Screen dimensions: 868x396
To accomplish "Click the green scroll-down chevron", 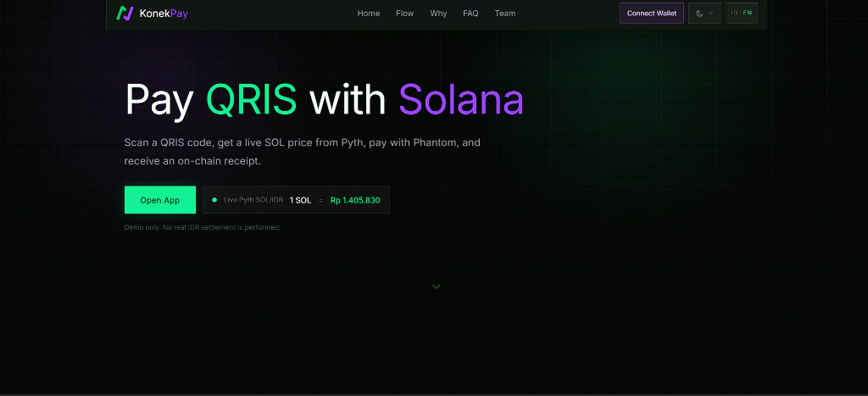I will pos(437,287).
